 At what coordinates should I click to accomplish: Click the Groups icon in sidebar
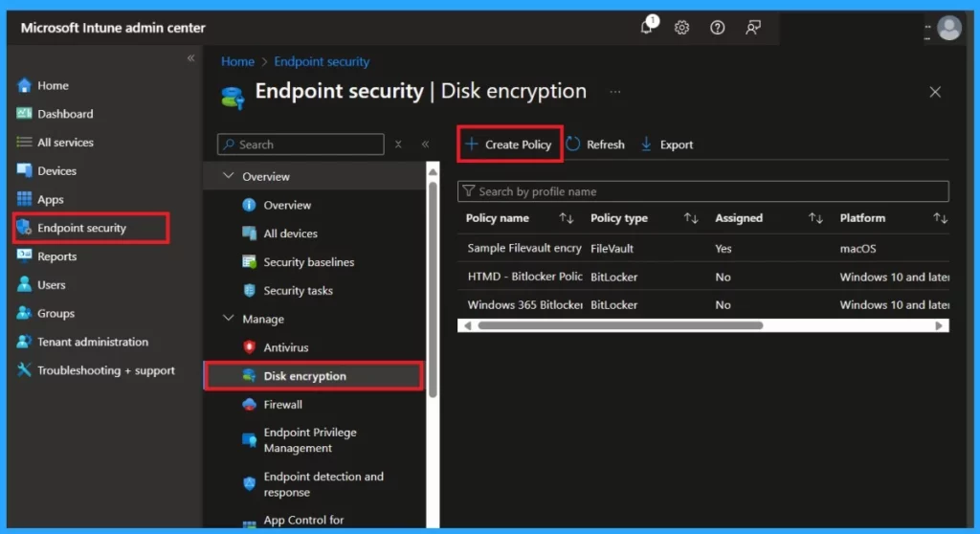pos(24,313)
